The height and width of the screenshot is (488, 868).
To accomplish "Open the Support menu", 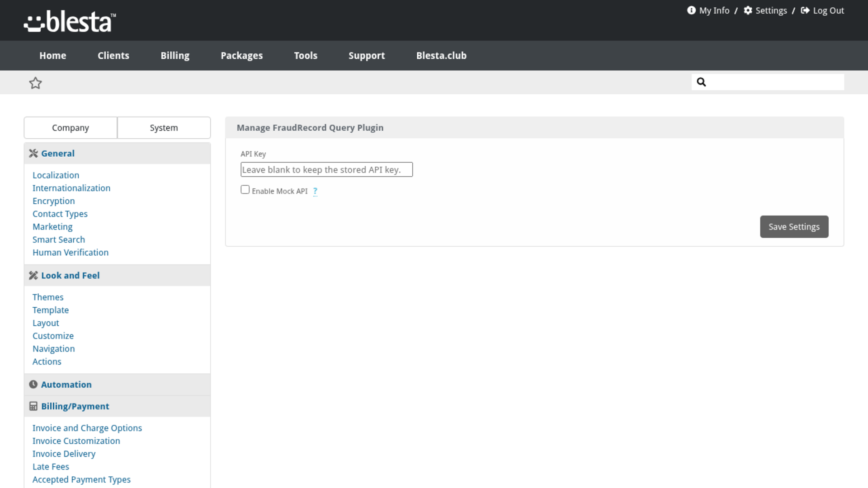I will pos(367,56).
